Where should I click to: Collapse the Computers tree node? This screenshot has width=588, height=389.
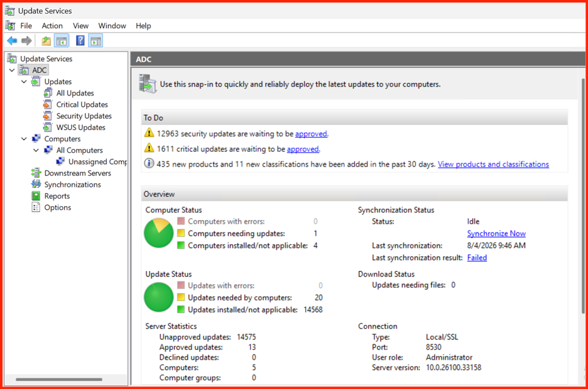click(24, 139)
